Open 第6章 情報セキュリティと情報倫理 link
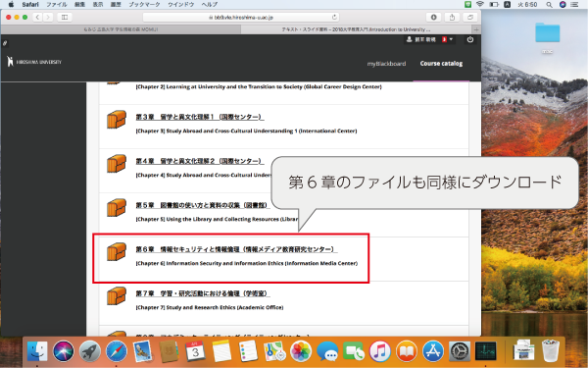This screenshot has height=368, width=588. 236,249
